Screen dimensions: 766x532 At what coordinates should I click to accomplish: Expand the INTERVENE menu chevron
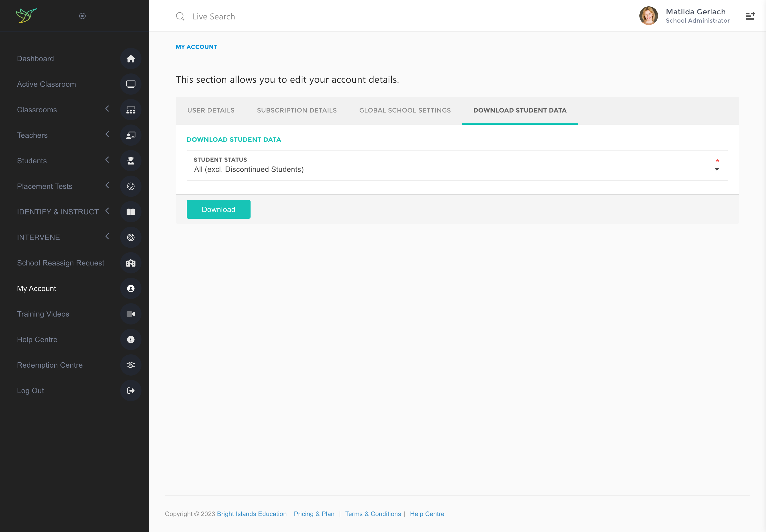pyautogui.click(x=107, y=236)
